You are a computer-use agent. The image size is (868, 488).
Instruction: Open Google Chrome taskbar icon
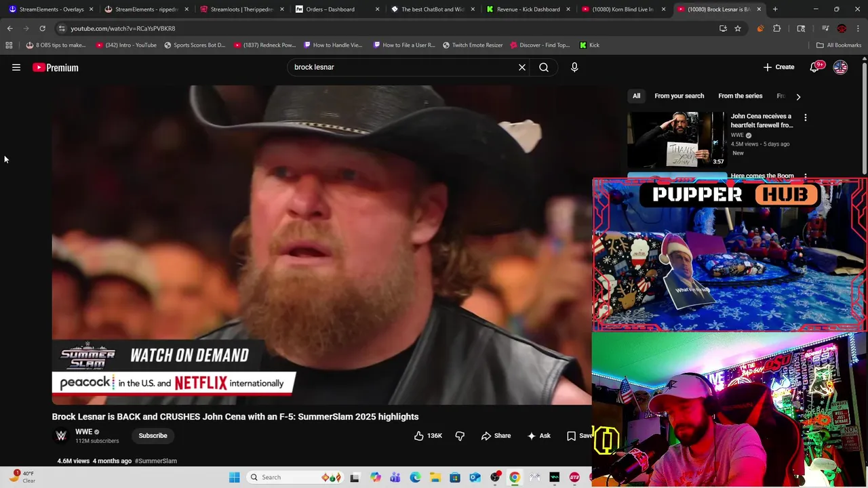[515, 477]
